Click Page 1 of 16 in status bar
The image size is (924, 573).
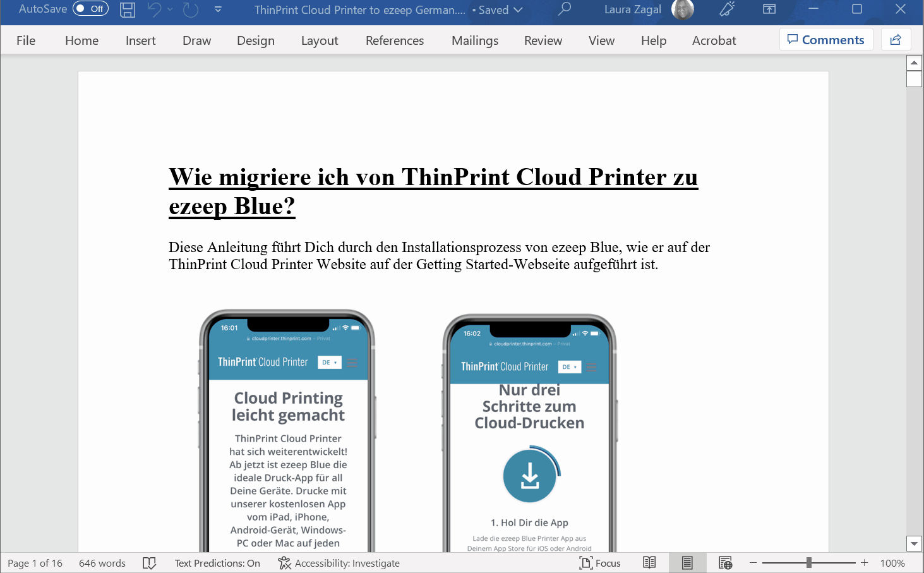point(35,563)
